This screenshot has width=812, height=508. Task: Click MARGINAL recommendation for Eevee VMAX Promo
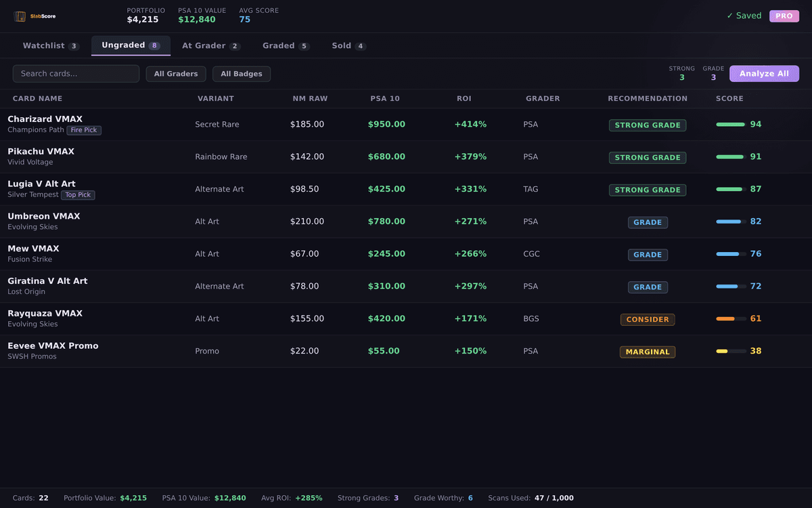tap(647, 352)
